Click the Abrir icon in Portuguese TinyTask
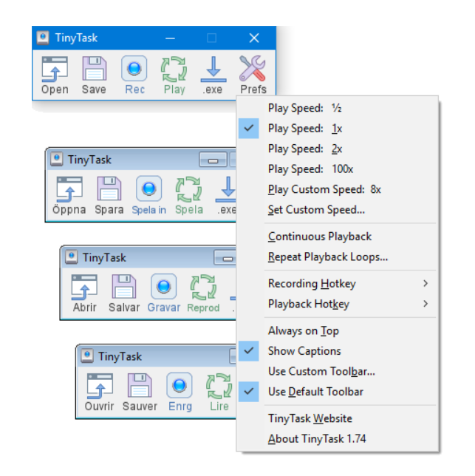Viewport: 475px width, 476px height. click(84, 288)
